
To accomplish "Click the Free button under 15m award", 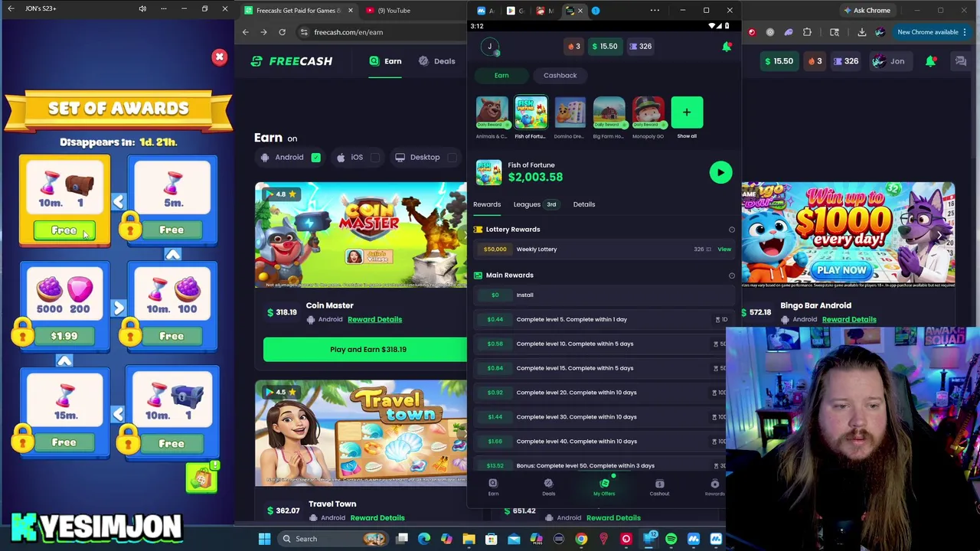I will click(x=64, y=442).
